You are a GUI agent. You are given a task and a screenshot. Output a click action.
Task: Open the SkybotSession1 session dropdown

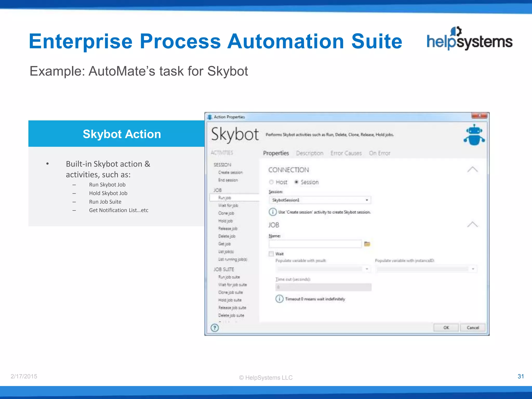(x=320, y=200)
